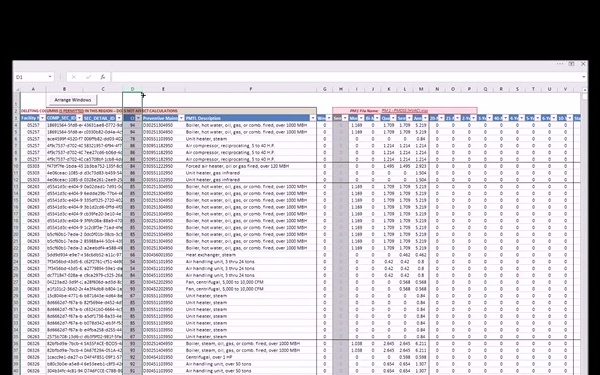The width and height of the screenshot is (600, 375).
Task: Click the vertical scrollbar thumb
Action: pyautogui.click(x=585, y=96)
